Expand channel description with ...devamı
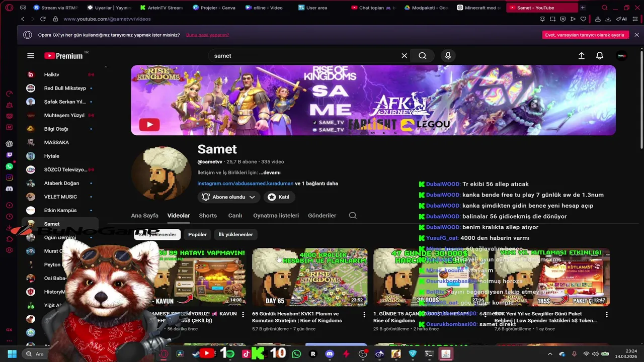 point(270,172)
